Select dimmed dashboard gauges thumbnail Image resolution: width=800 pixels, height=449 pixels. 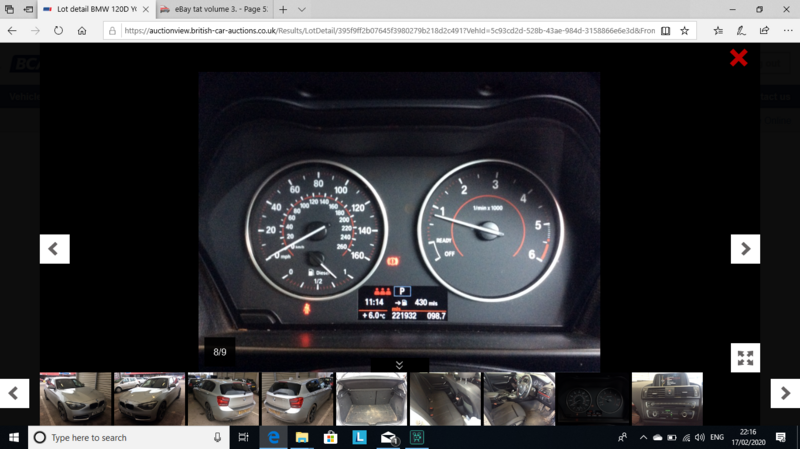pos(593,398)
